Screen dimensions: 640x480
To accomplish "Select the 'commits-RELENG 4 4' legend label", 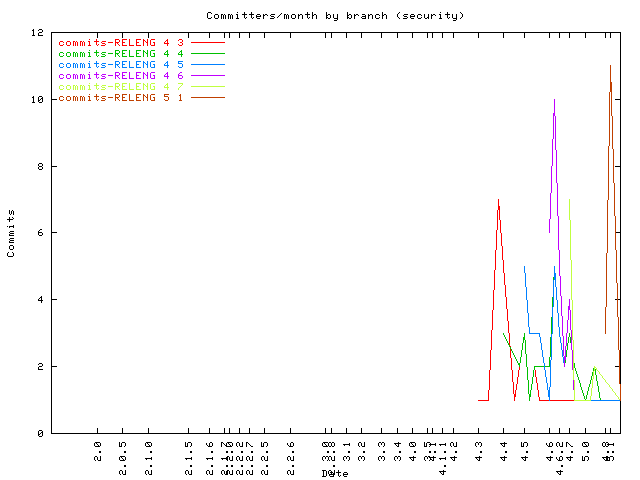I will [x=121, y=54].
